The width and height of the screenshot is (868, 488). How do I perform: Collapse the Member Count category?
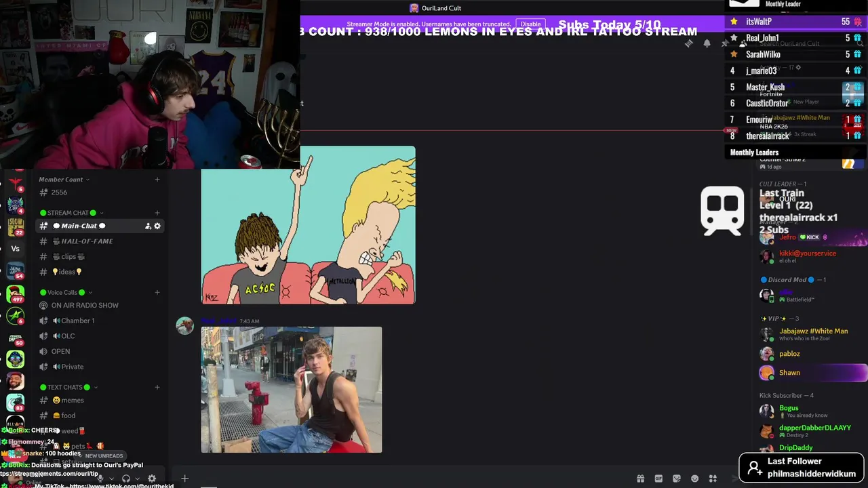pos(64,180)
